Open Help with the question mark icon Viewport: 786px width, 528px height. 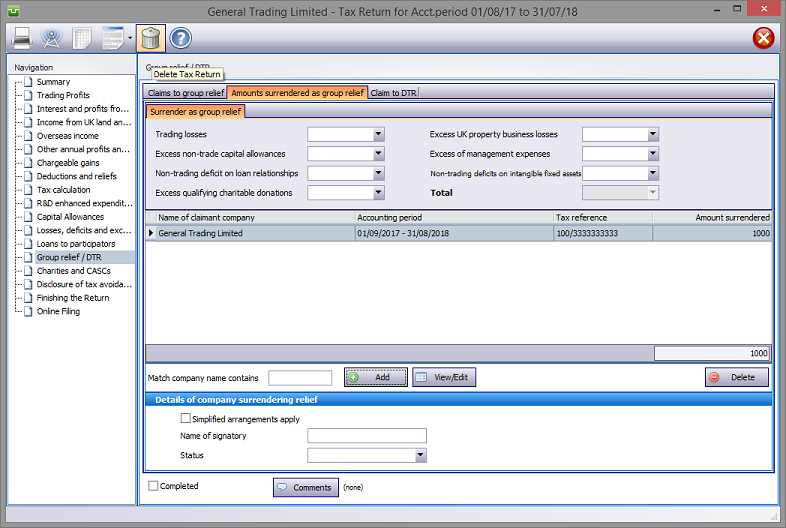click(x=180, y=39)
